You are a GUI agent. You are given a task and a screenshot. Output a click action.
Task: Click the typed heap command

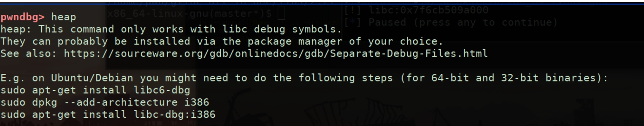[x=63, y=17]
